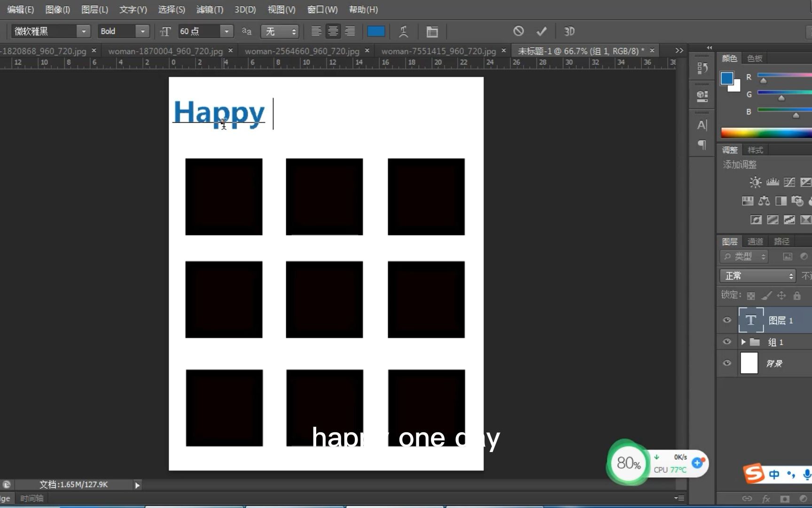
Task: Open the 图像(I) menu
Action: pos(58,9)
